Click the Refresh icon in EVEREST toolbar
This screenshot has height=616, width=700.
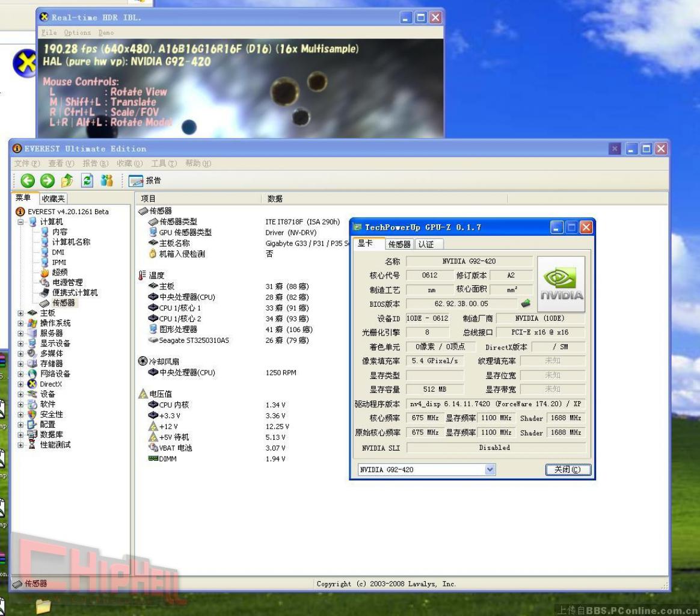click(87, 180)
